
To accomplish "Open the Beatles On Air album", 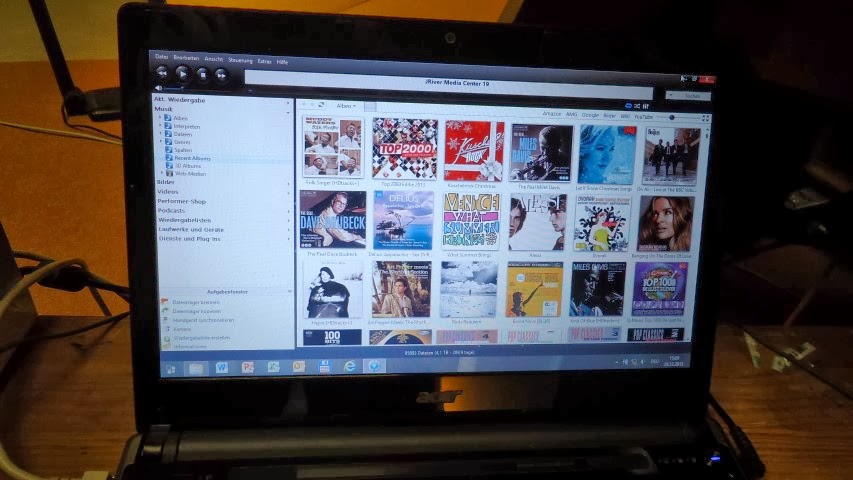I will pyautogui.click(x=671, y=156).
